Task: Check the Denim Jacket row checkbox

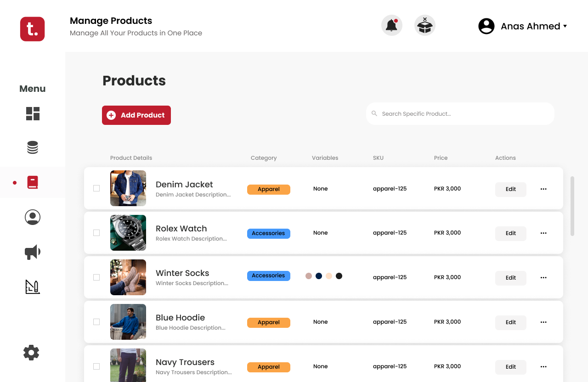Action: (x=96, y=188)
